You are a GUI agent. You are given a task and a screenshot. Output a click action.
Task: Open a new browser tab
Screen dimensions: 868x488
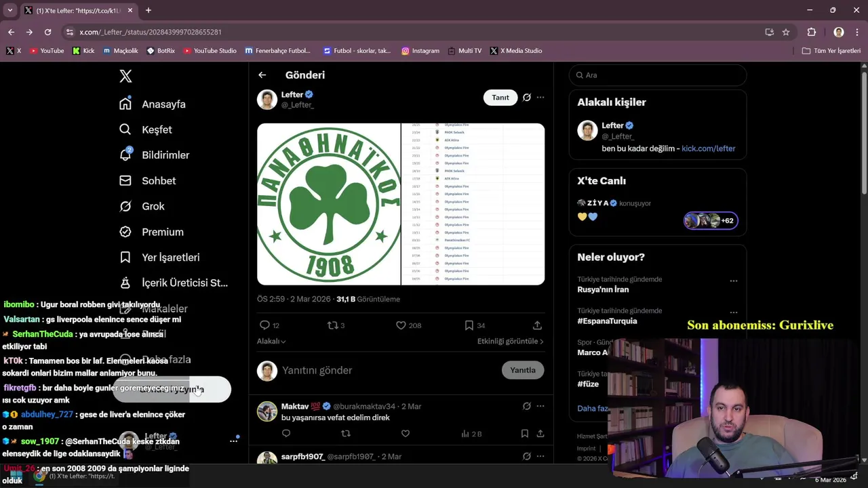pyautogui.click(x=149, y=10)
